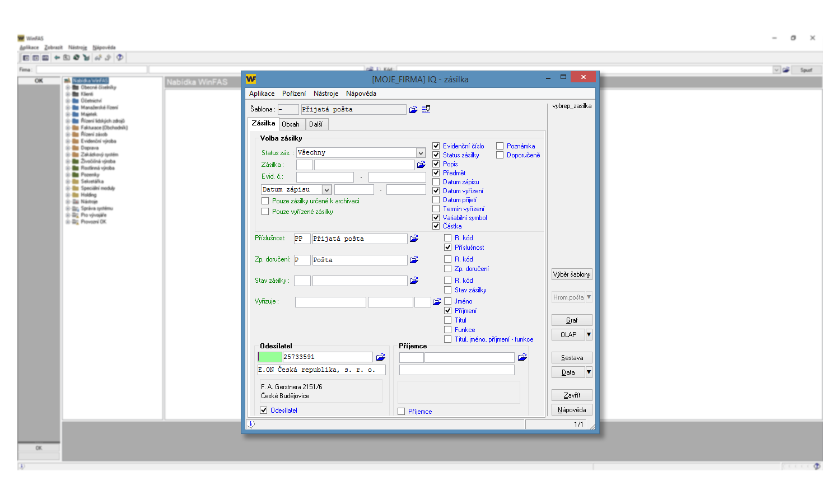Click the Spusť button in the WinFAS window
This screenshot has height=504, width=840.
tap(806, 70)
